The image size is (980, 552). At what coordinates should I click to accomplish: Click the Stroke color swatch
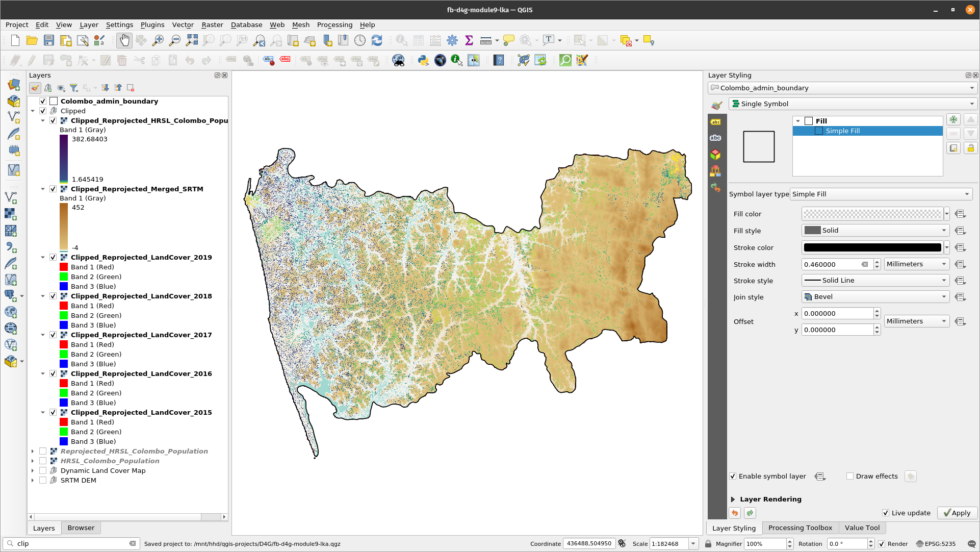(871, 247)
